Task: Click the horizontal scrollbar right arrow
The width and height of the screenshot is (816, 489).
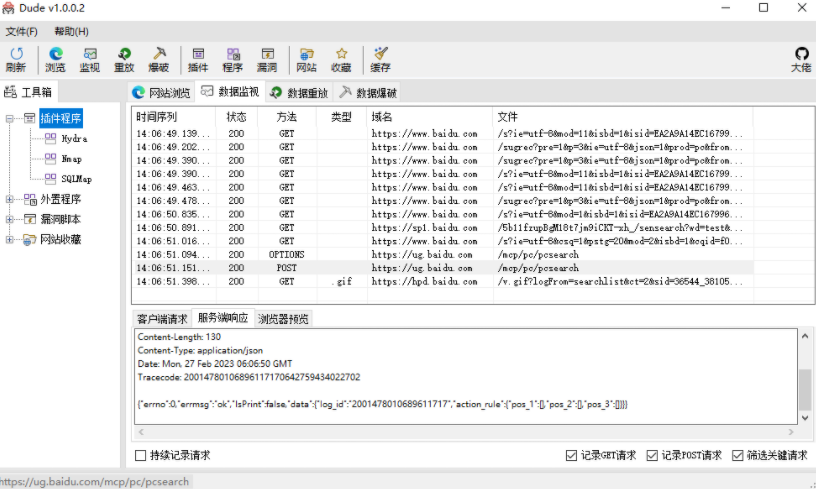Action: coord(791,432)
